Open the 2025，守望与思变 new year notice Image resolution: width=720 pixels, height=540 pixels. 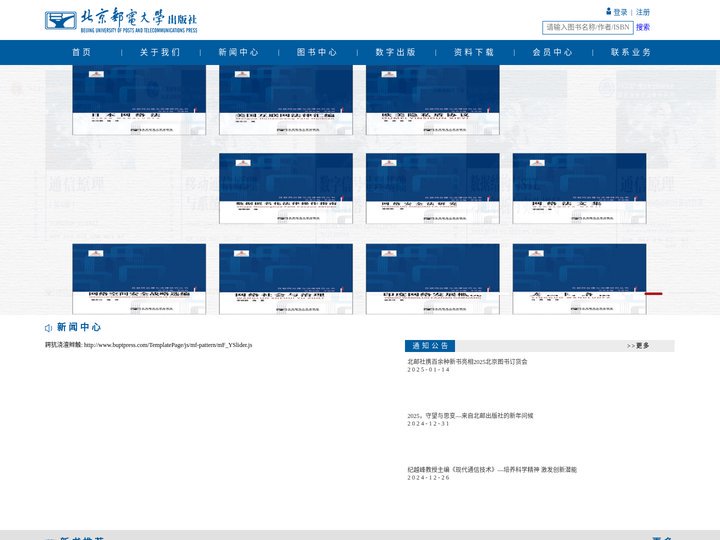pyautogui.click(x=470, y=416)
